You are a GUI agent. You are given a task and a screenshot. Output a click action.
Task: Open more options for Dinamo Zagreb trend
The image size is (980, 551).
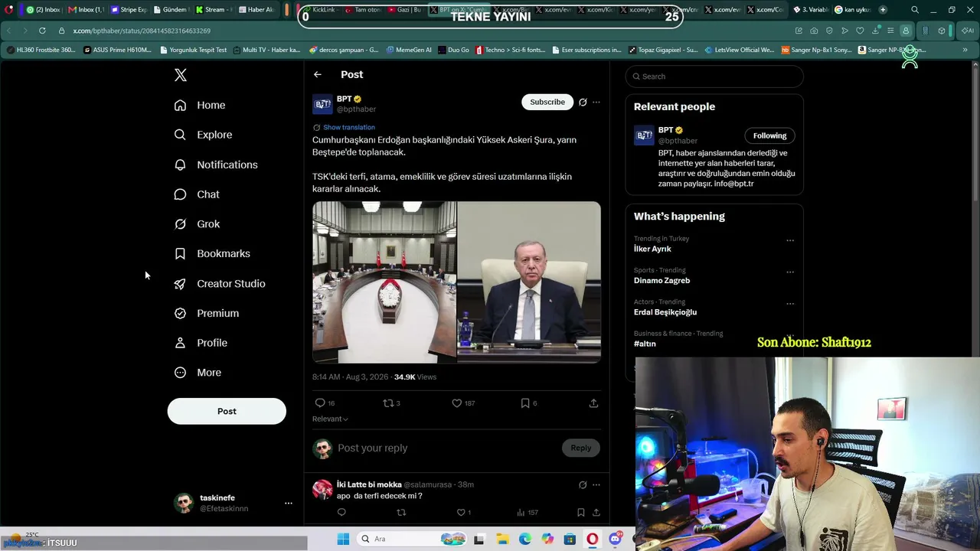click(790, 272)
